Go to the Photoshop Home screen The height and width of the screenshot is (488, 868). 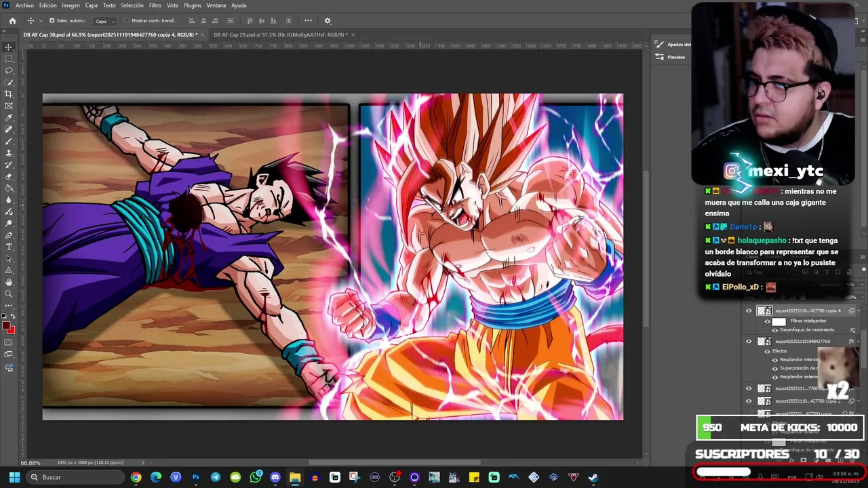click(x=12, y=21)
